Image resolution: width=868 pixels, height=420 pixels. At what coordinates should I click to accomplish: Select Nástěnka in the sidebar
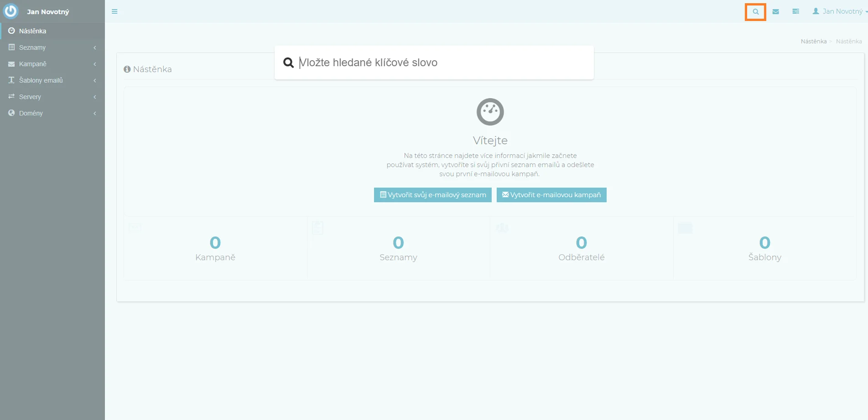(33, 31)
